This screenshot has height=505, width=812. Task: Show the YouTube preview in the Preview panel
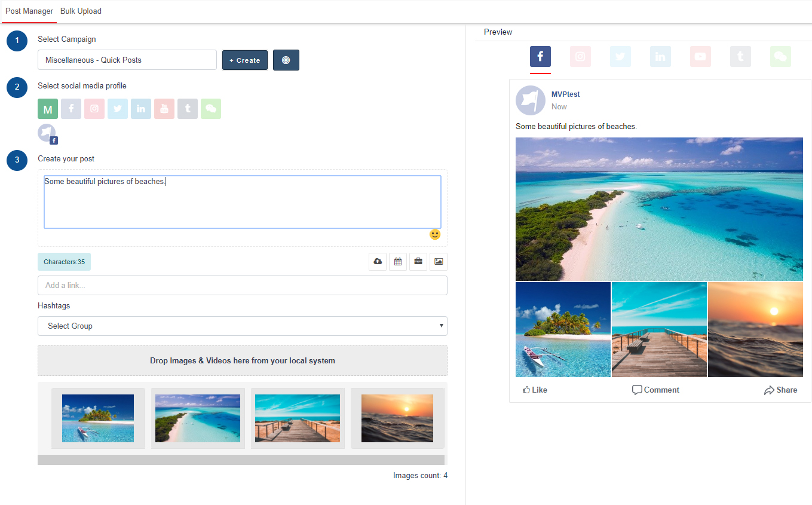click(700, 57)
